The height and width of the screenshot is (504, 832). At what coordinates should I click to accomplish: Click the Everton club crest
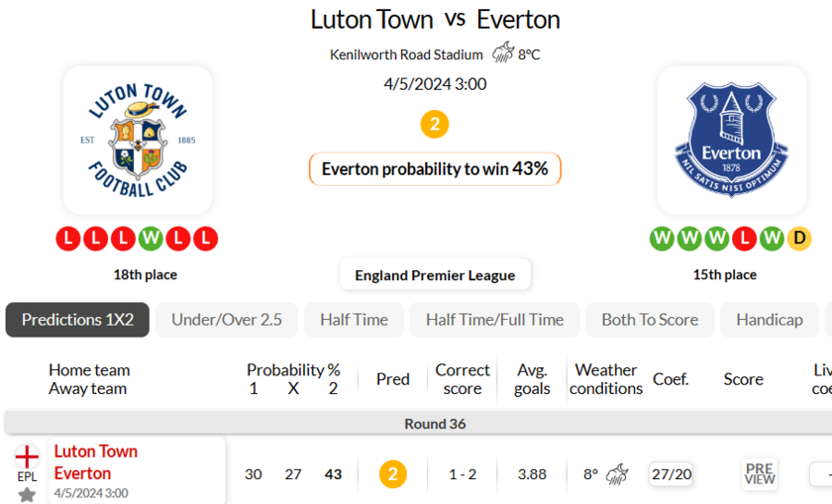click(x=732, y=140)
